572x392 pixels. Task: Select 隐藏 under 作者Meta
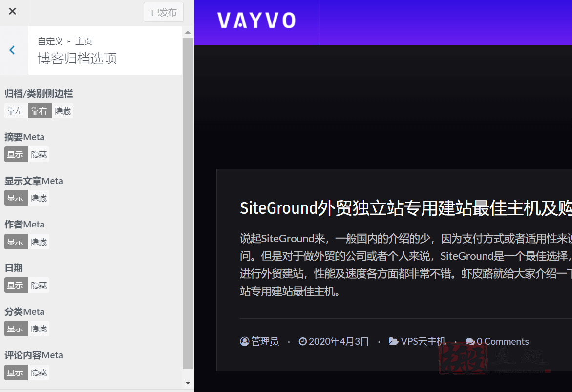point(39,242)
